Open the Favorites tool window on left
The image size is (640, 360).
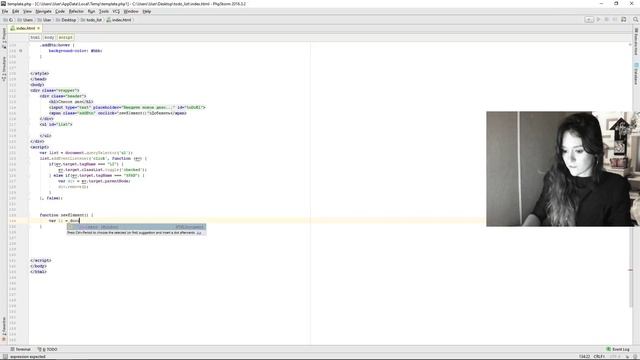(x=4, y=329)
